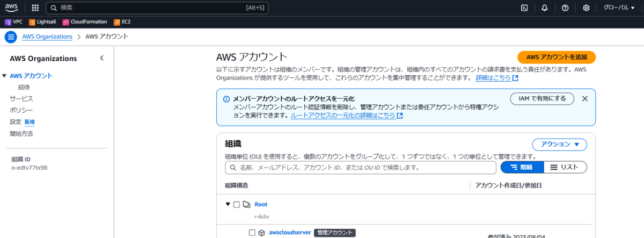Click the Root organization folder icon
The width and height of the screenshot is (644, 238).
[247, 204]
